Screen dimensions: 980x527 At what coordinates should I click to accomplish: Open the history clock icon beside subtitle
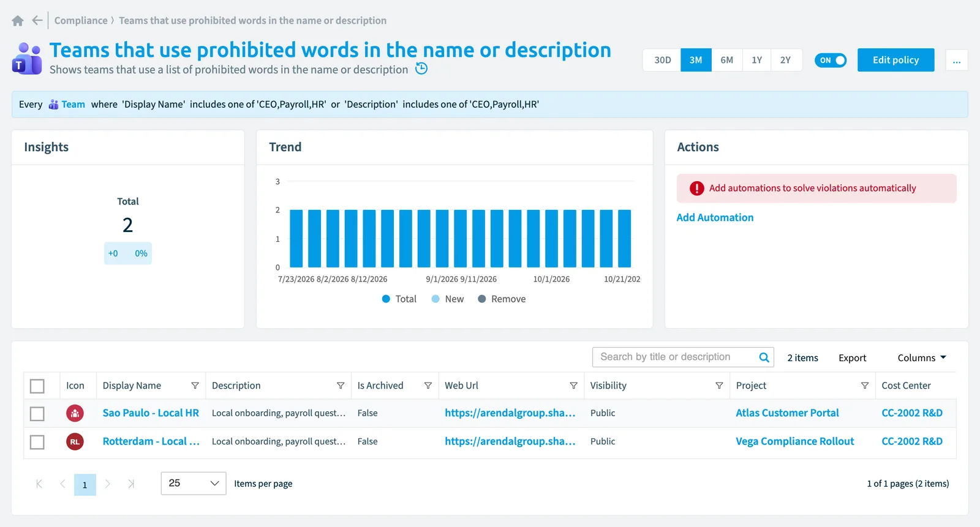(421, 69)
